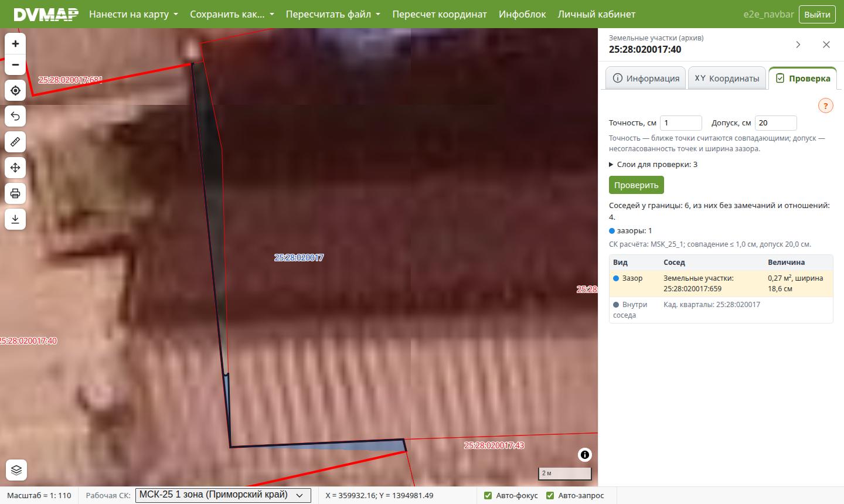Viewport: 844px width, 504px height.
Task: Activate the move/pan arrows tool
Action: click(15, 168)
